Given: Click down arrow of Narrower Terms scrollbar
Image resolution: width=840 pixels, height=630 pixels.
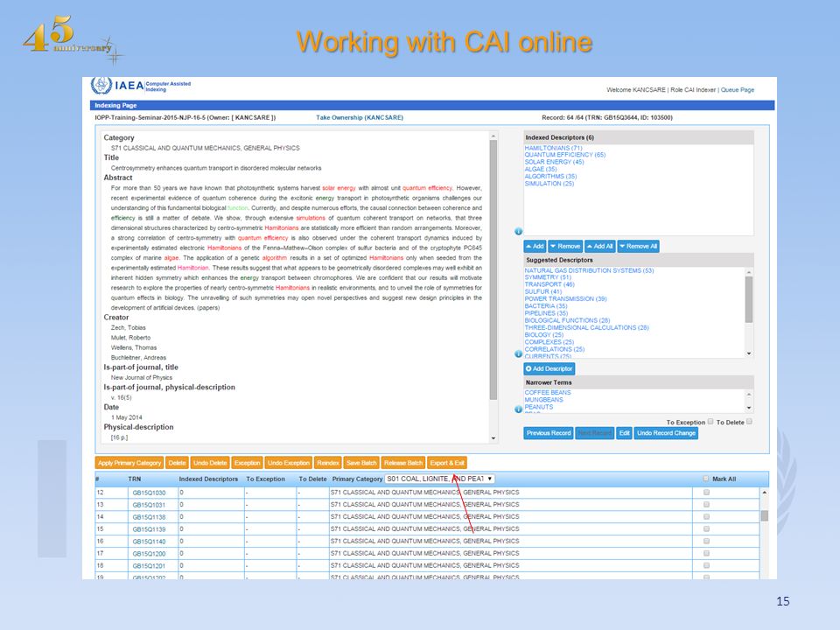Looking at the screenshot, I should [749, 408].
